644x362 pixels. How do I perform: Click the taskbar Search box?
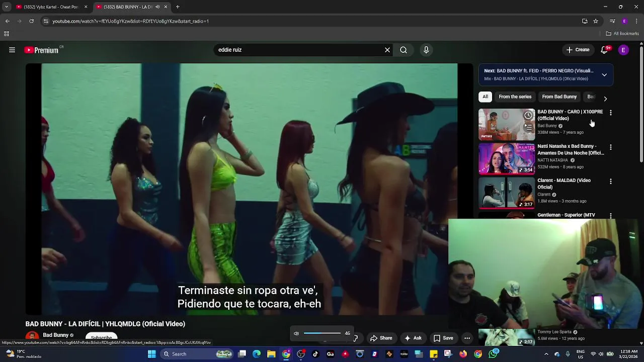[x=197, y=354]
